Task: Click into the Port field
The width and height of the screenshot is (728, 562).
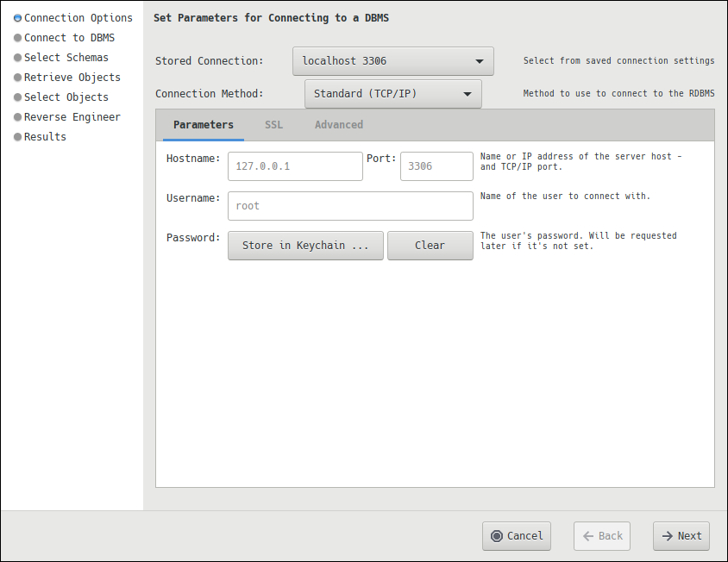Action: [436, 166]
